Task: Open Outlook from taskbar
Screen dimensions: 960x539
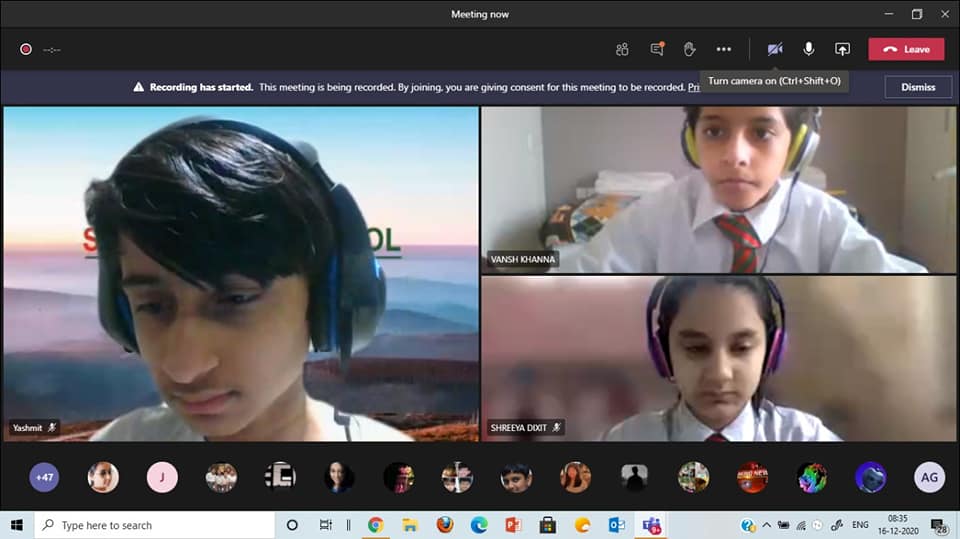Action: [617, 525]
